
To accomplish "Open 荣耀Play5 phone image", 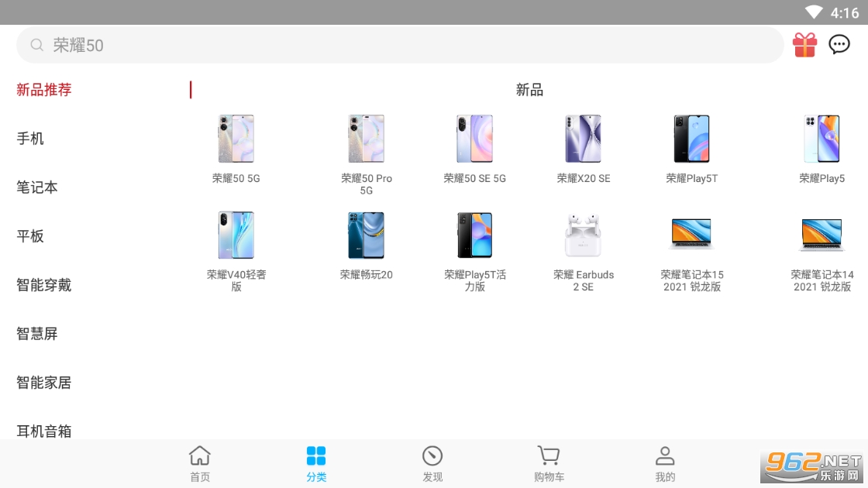I will 821,139.
